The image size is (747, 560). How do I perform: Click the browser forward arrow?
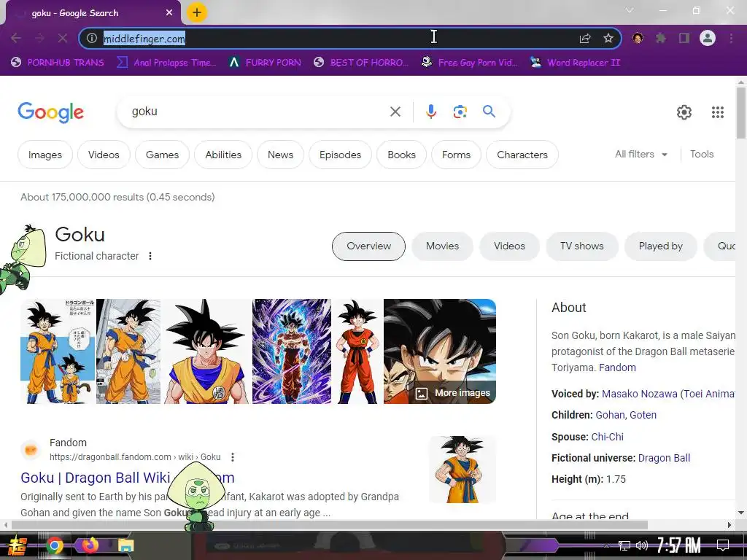(x=39, y=38)
